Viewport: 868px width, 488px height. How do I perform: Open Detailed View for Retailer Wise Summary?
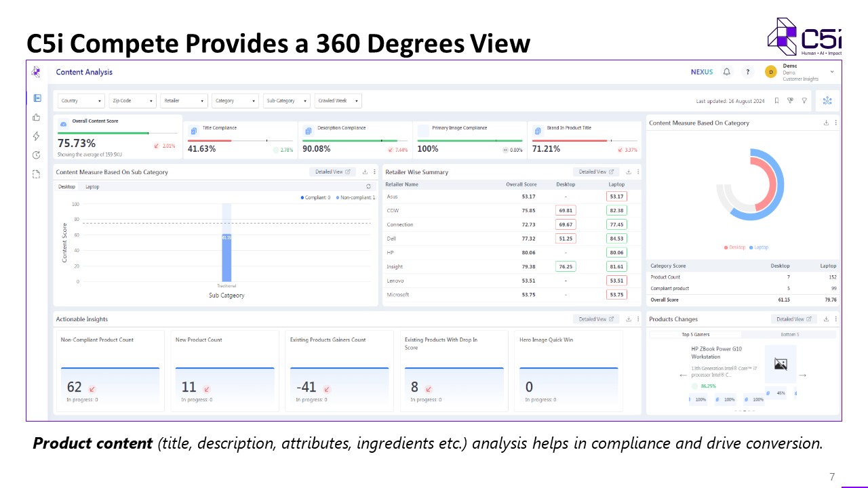(x=597, y=172)
